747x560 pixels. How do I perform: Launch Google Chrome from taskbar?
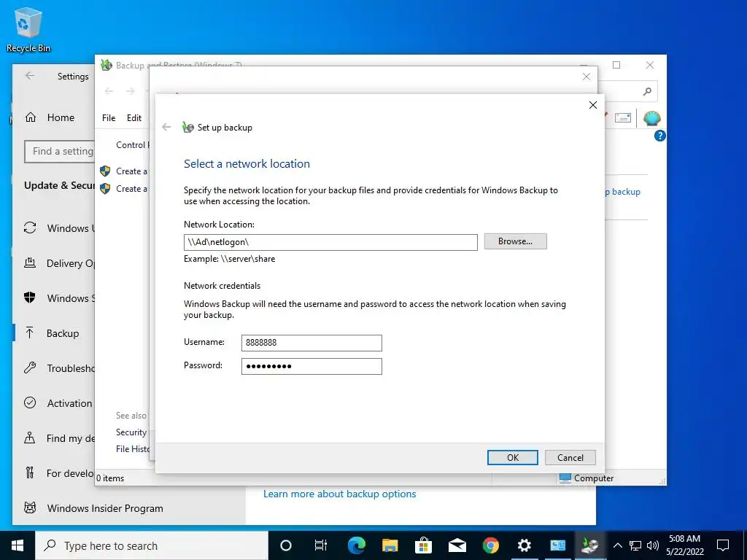[491, 545]
